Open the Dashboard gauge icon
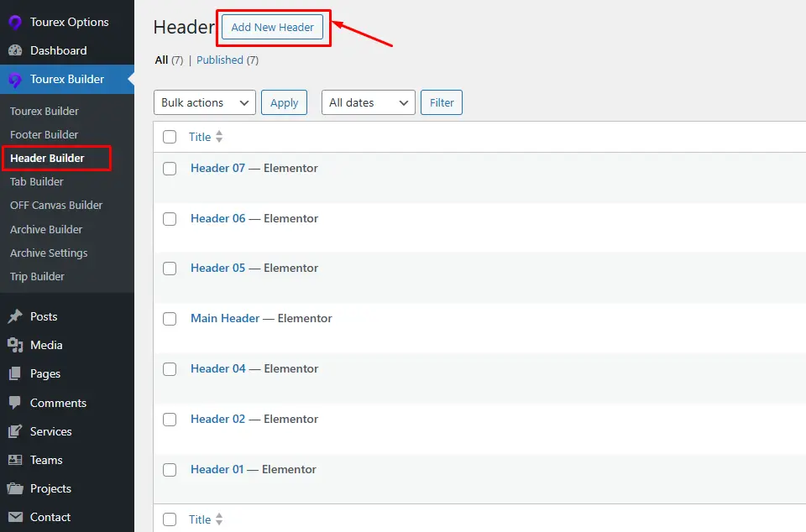The image size is (806, 532). coord(15,50)
